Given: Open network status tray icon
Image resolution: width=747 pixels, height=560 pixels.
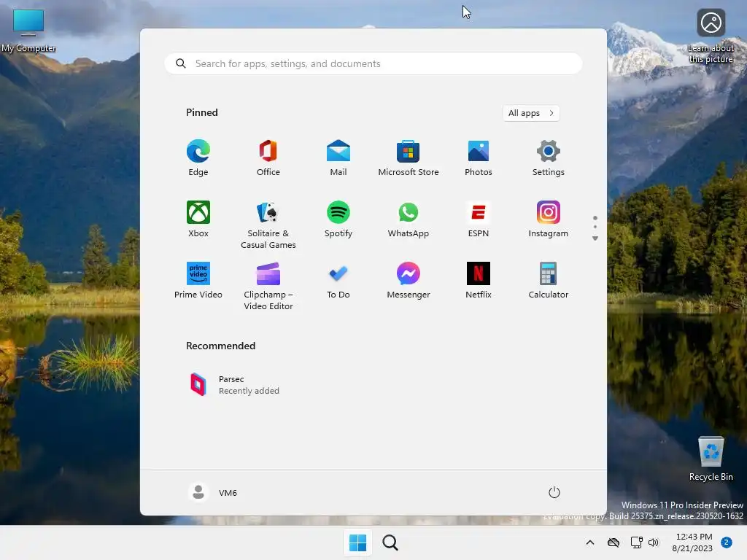Looking at the screenshot, I should tap(636, 542).
